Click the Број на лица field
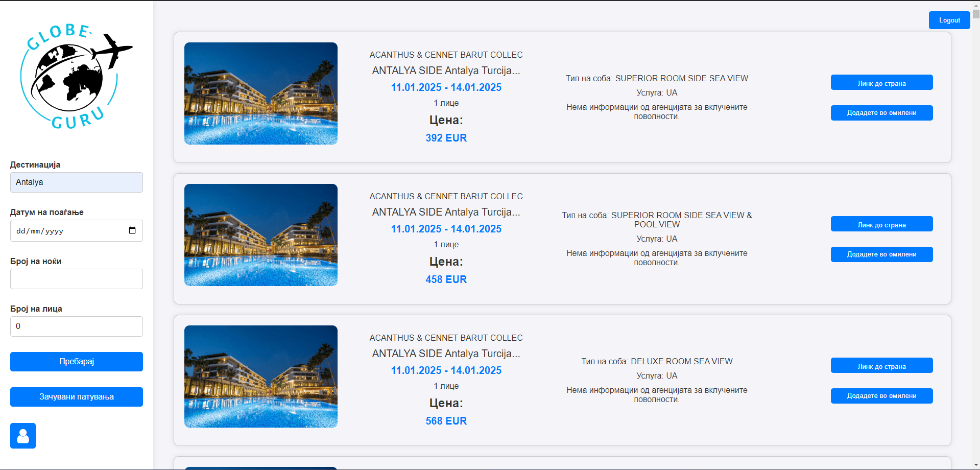 pos(77,326)
